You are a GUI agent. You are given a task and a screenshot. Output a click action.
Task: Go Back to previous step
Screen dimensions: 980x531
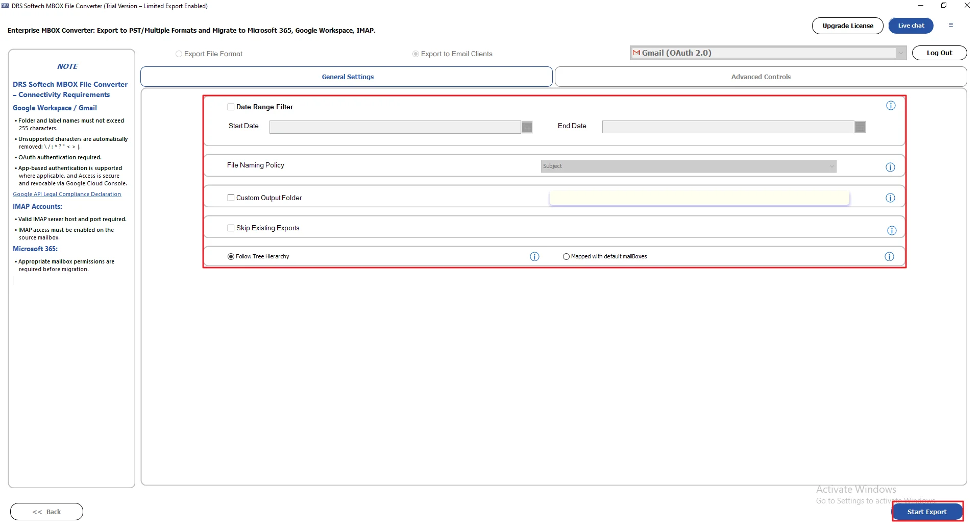[46, 512]
